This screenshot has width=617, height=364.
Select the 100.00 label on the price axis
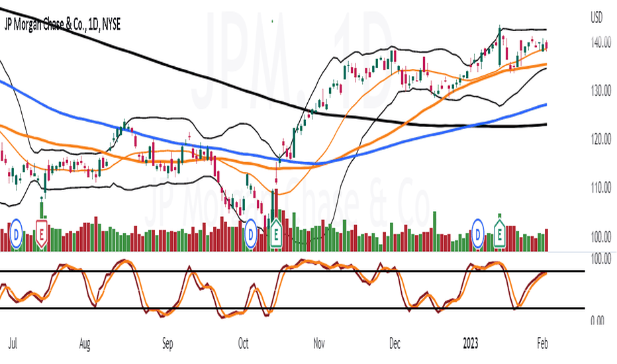point(601,237)
